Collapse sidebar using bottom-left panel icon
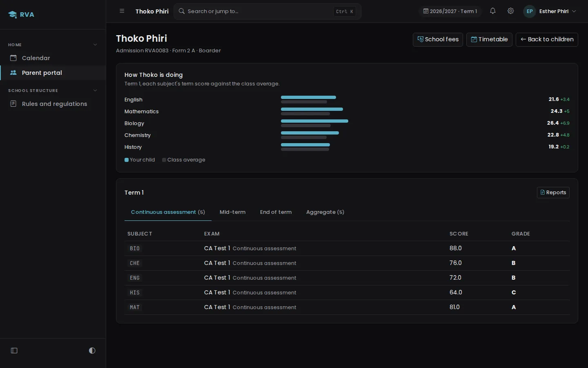The width and height of the screenshot is (588, 368). (x=14, y=350)
